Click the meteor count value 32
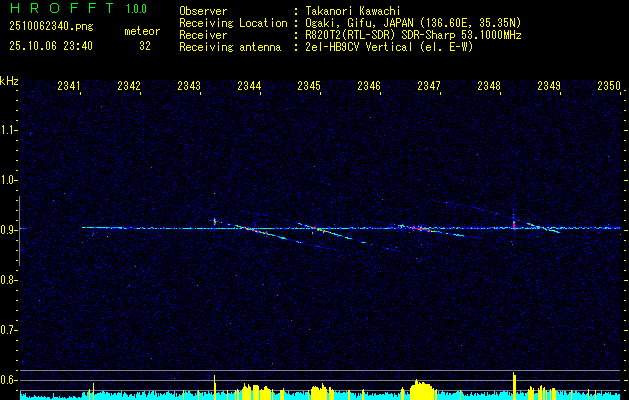 tap(145, 46)
